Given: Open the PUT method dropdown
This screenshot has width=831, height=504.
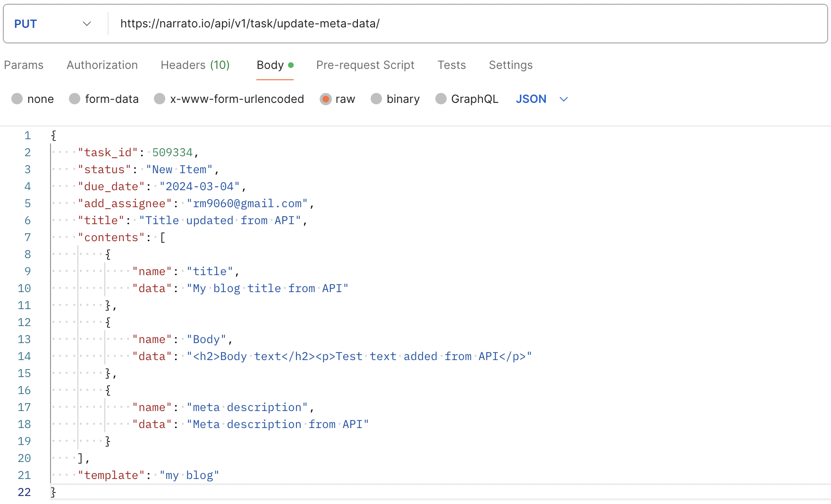Looking at the screenshot, I should coord(52,24).
